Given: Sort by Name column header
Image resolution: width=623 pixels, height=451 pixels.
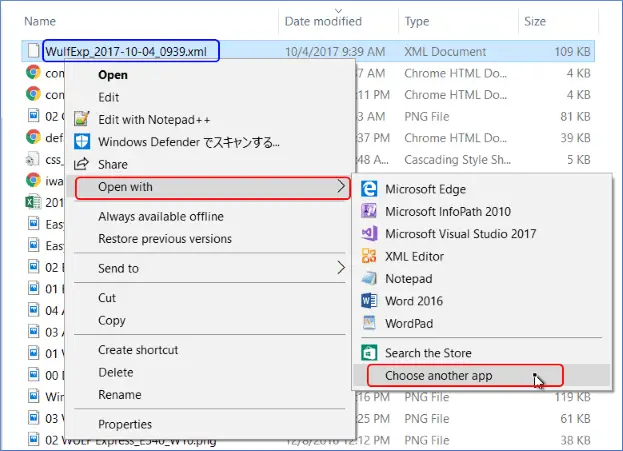Looking at the screenshot, I should (x=40, y=21).
